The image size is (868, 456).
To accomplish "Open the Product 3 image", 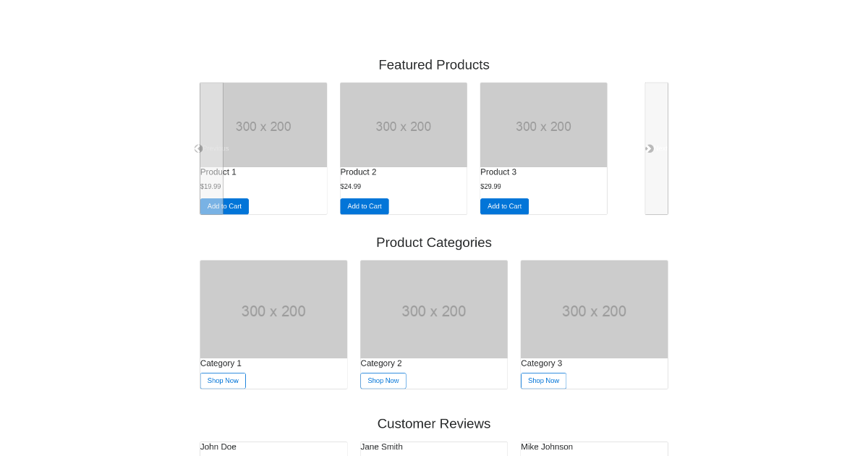I will (543, 124).
